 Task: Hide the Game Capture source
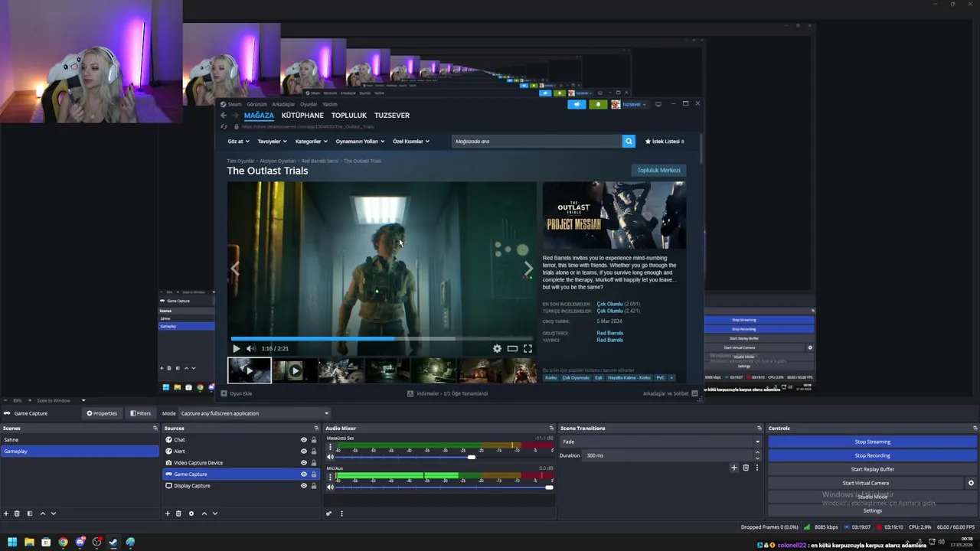[x=304, y=474]
